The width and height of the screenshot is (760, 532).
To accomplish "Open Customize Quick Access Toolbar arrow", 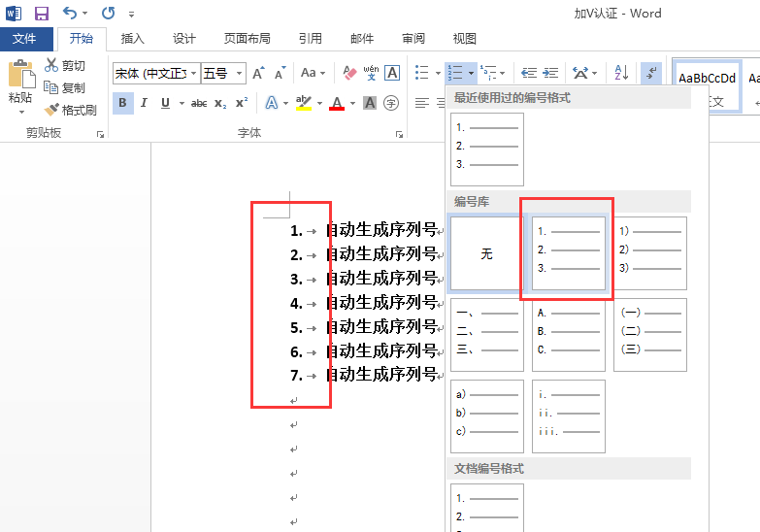I will (131, 14).
